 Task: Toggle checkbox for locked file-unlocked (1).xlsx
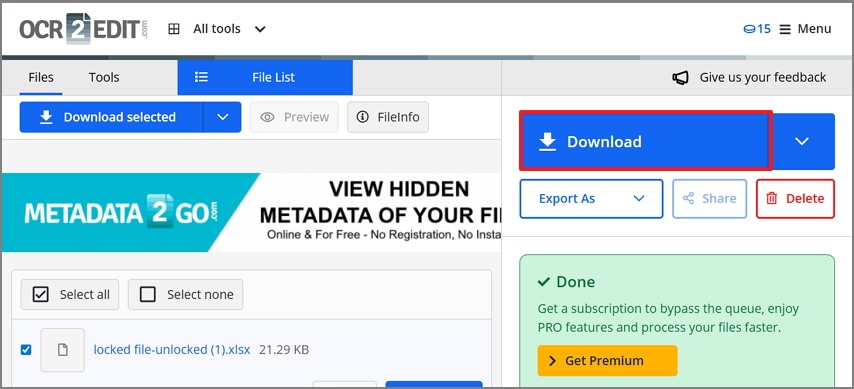coord(26,350)
